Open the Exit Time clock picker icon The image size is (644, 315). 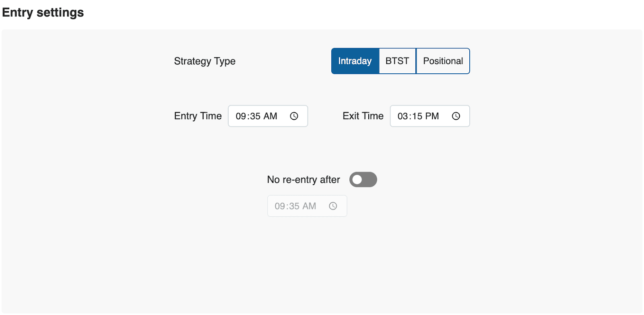coord(456,116)
